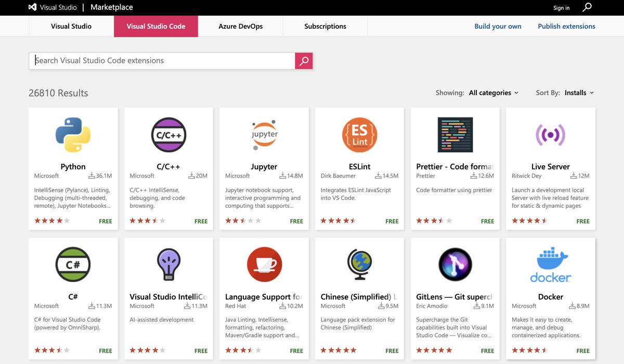The height and width of the screenshot is (364, 624).
Task: Click the download icon beside 10.2M
Action: click(x=283, y=306)
